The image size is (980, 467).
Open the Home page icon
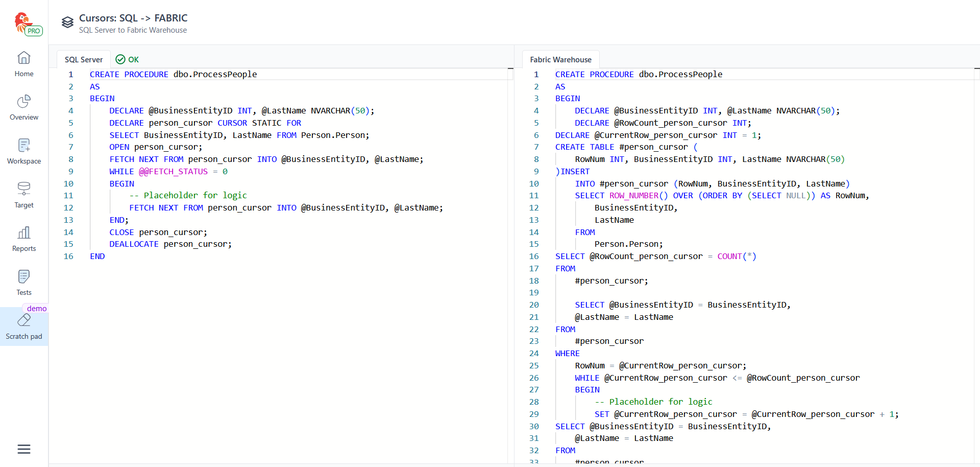(x=24, y=58)
